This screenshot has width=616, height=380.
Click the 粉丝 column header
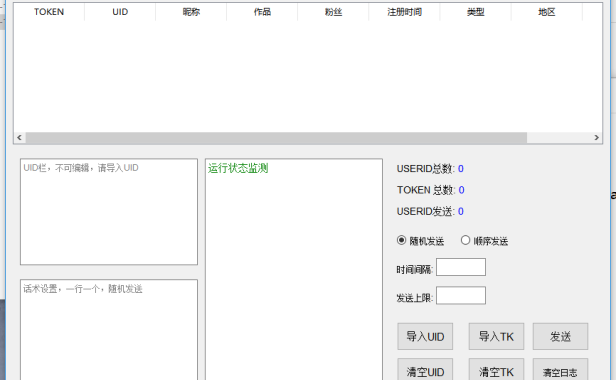(x=333, y=12)
